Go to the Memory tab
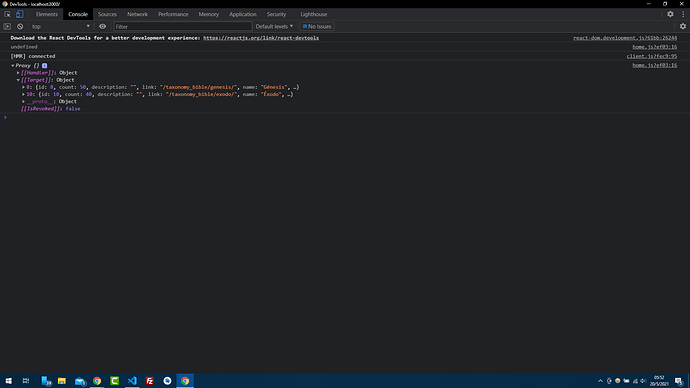 (x=209, y=14)
